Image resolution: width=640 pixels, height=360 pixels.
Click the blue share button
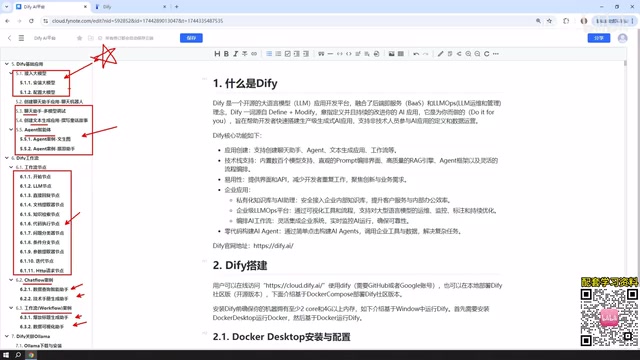599,38
